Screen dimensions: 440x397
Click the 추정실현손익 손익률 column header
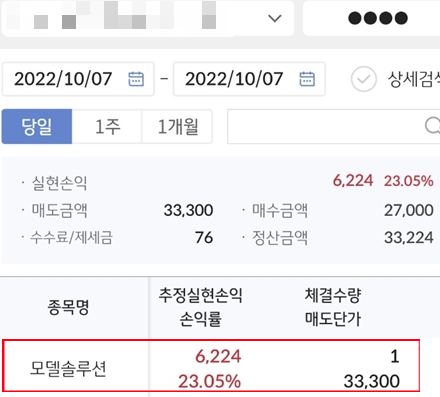[200, 307]
